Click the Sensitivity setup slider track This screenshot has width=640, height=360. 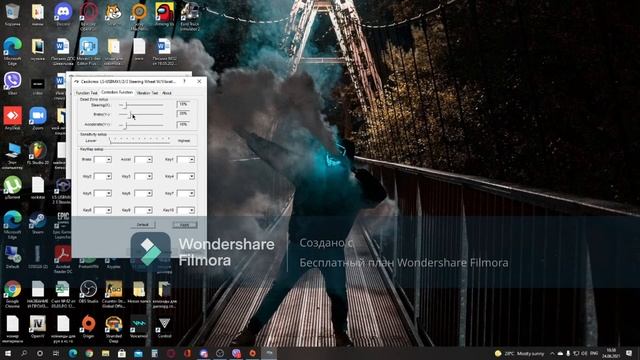click(140, 140)
